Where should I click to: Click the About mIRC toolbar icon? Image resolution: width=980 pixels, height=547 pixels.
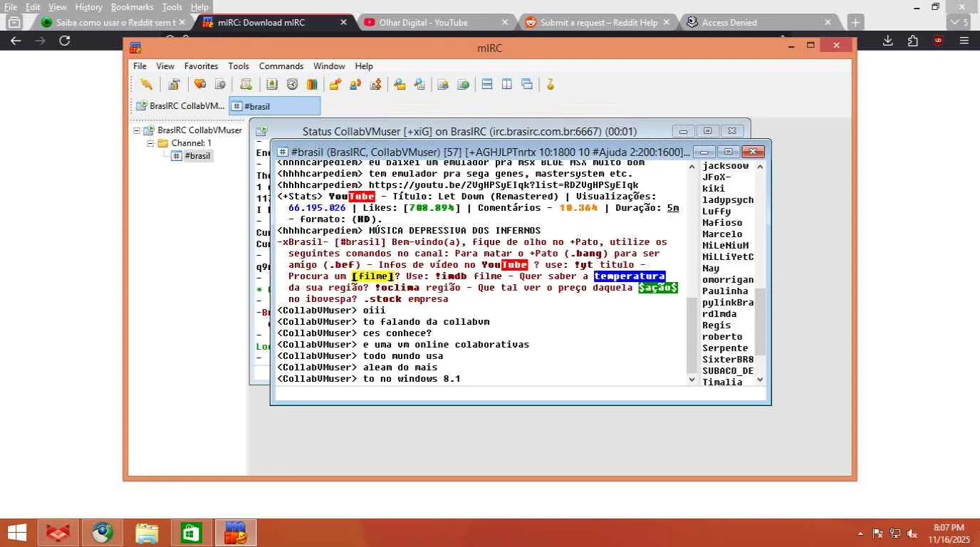[550, 84]
